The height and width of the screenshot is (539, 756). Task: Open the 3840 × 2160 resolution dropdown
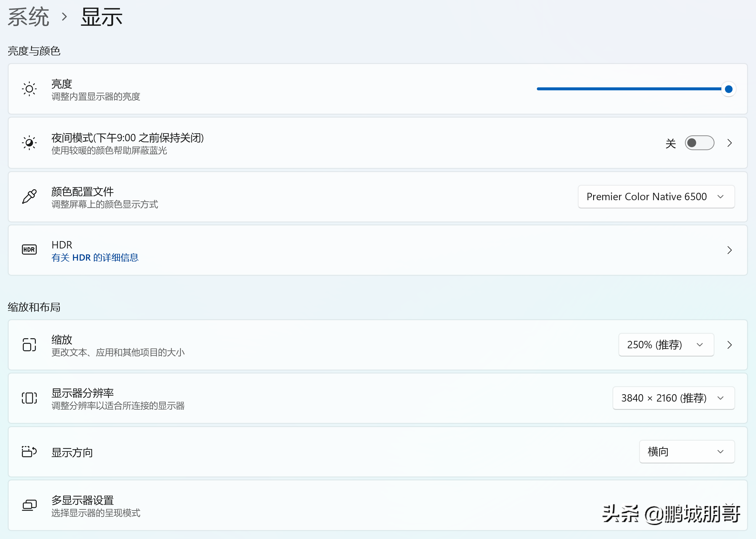click(673, 398)
